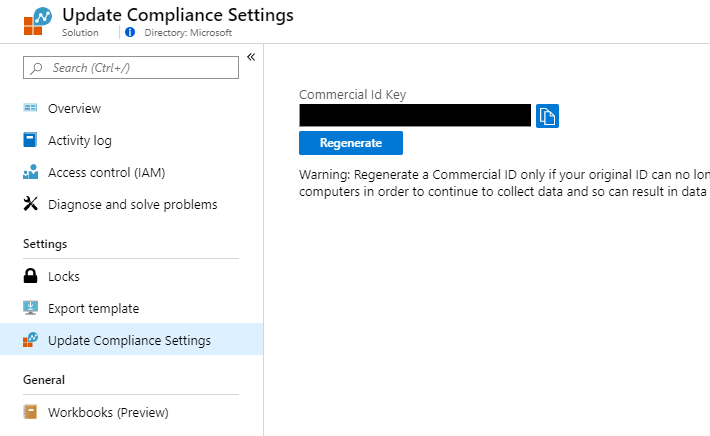Viewport: 710px width, 436px height.
Task: Click the Workbooks notebook icon
Action: click(x=30, y=412)
